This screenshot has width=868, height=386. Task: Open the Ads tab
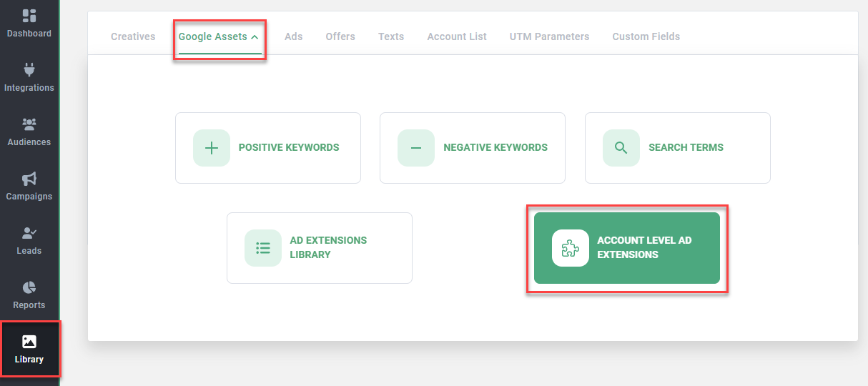pos(293,36)
